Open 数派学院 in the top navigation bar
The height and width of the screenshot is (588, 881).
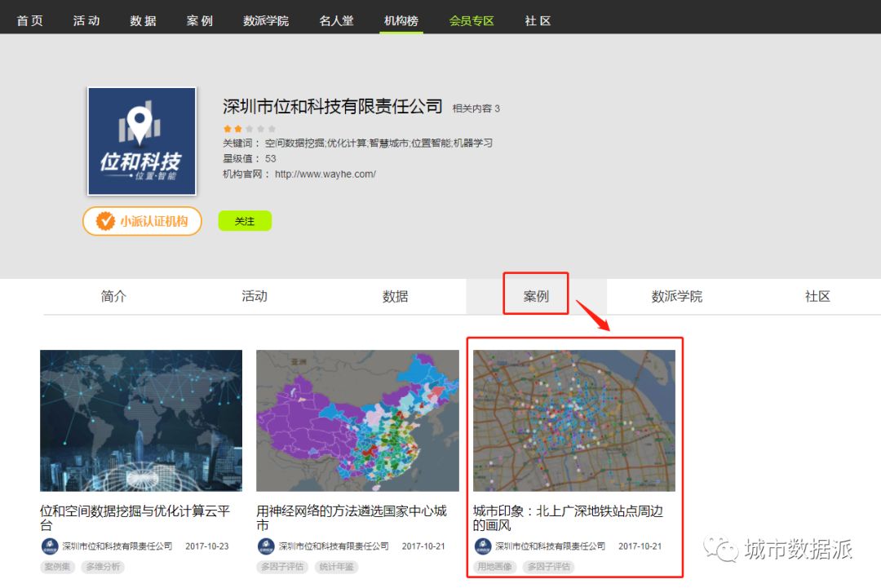coord(266,20)
